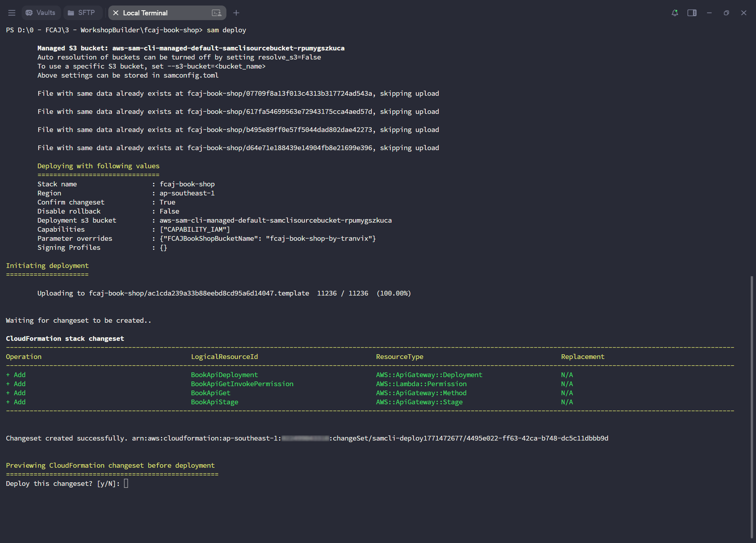Screen dimensions: 756x543
Task: Click 'Deploying with following values' heading
Action: coord(98,166)
